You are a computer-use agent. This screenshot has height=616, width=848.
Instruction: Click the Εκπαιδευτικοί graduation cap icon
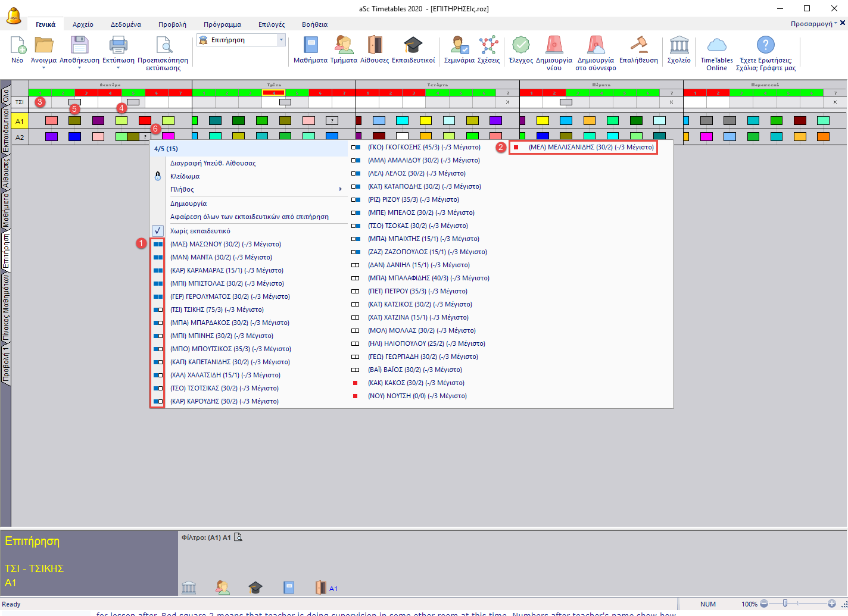413,46
